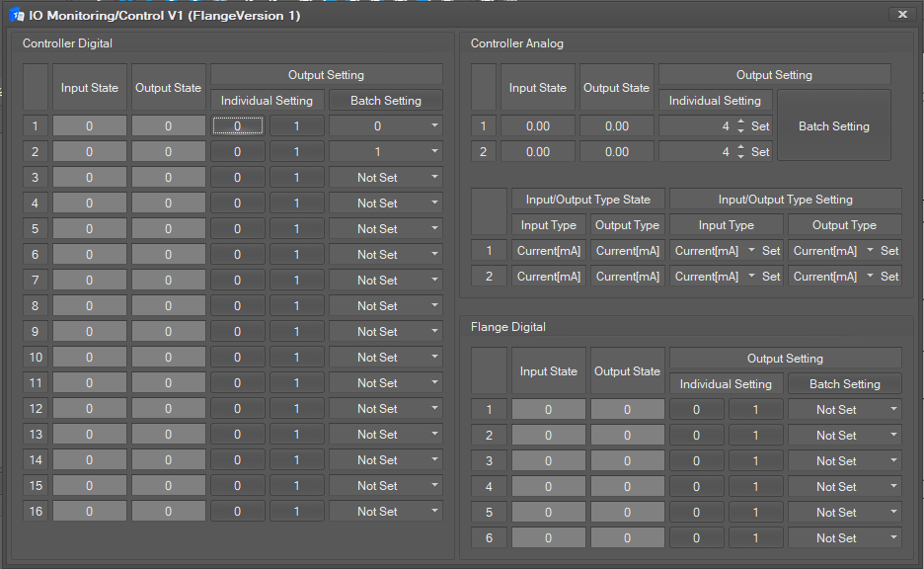Focus the Controller Analog output 2 value field

[x=696, y=152]
